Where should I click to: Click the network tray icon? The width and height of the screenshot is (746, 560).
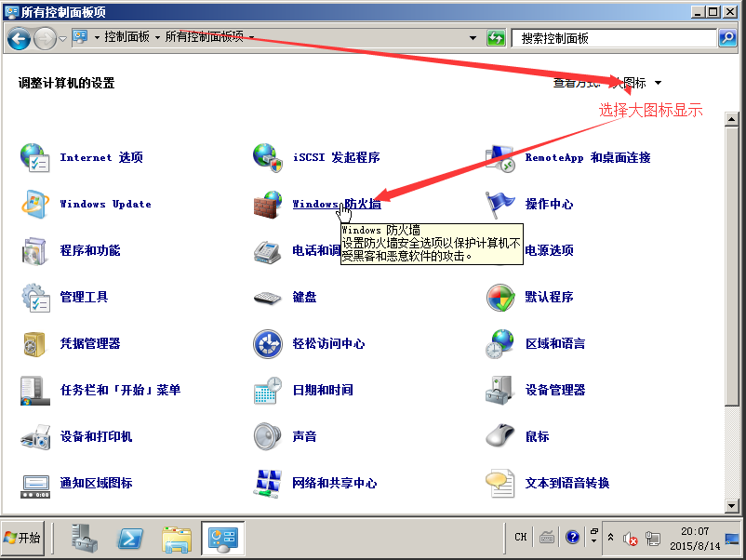652,538
